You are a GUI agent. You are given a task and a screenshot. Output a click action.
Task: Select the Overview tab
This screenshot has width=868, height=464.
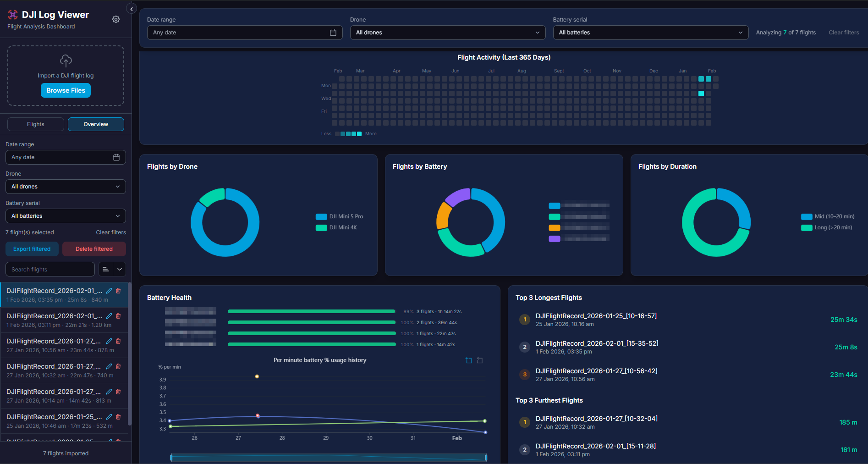pos(95,124)
